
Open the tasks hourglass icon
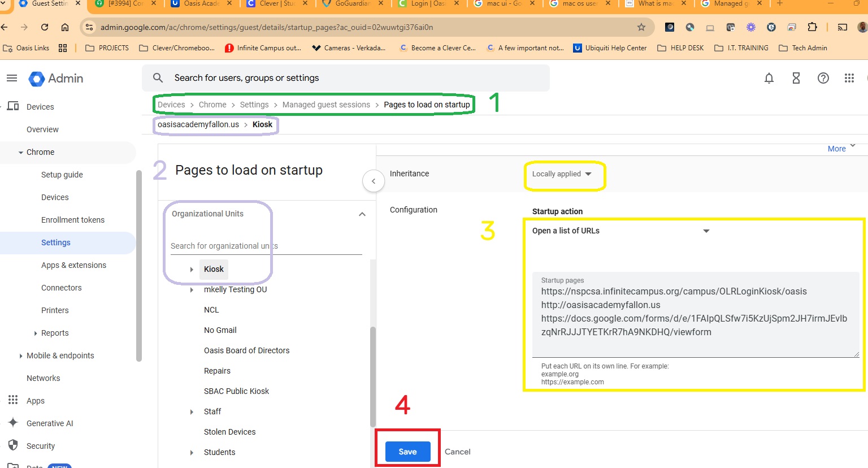click(x=796, y=78)
